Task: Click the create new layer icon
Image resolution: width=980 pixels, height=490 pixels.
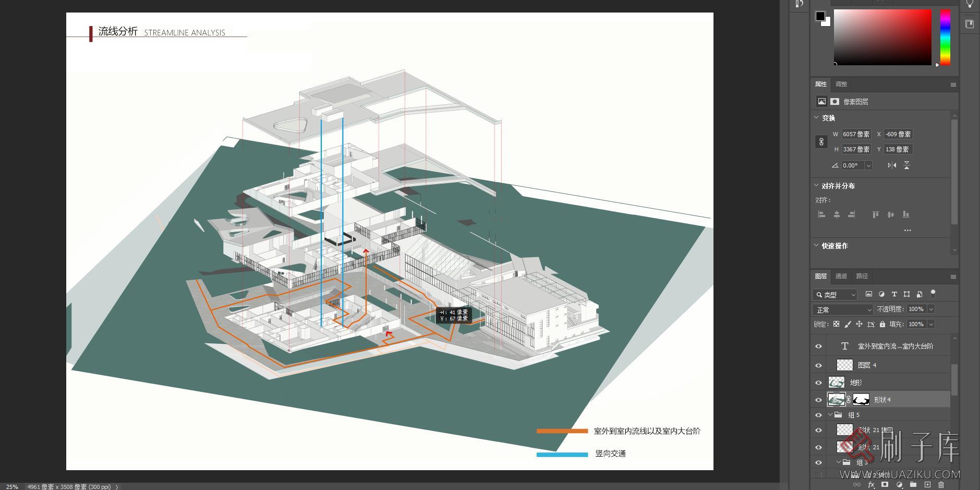Action: 927,485
